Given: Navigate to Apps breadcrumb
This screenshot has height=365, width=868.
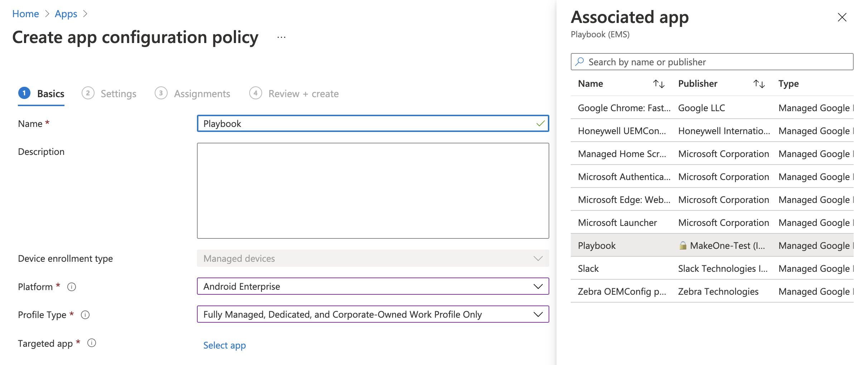Looking at the screenshot, I should pos(66,14).
